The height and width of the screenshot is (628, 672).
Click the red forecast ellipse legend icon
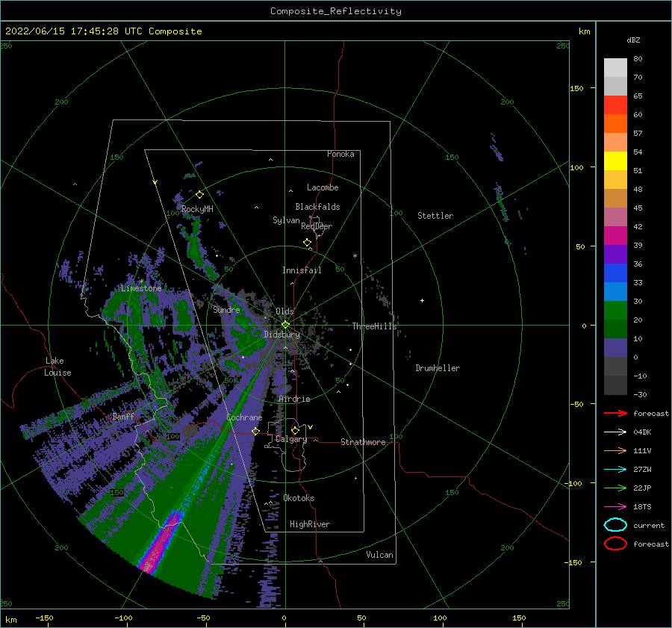[615, 544]
